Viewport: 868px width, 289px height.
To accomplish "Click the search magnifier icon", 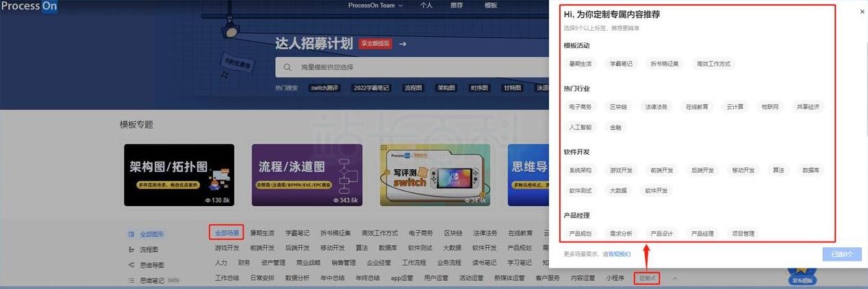I will (x=289, y=68).
